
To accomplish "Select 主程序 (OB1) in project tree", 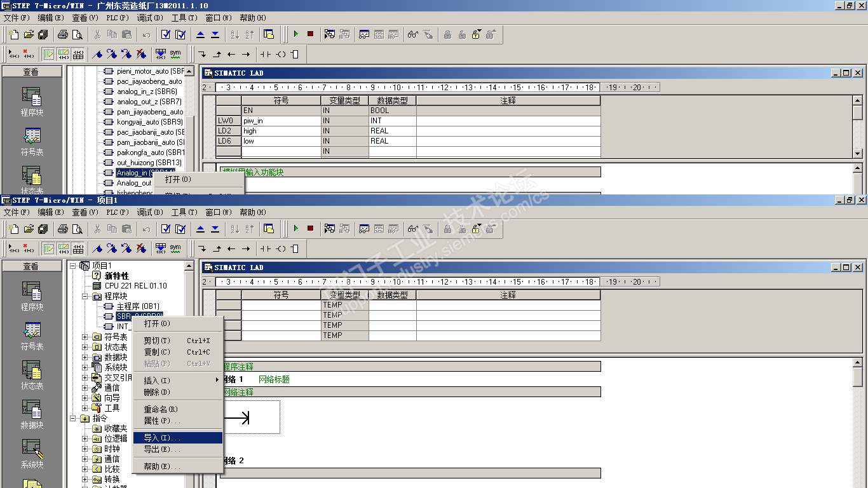I will point(138,306).
